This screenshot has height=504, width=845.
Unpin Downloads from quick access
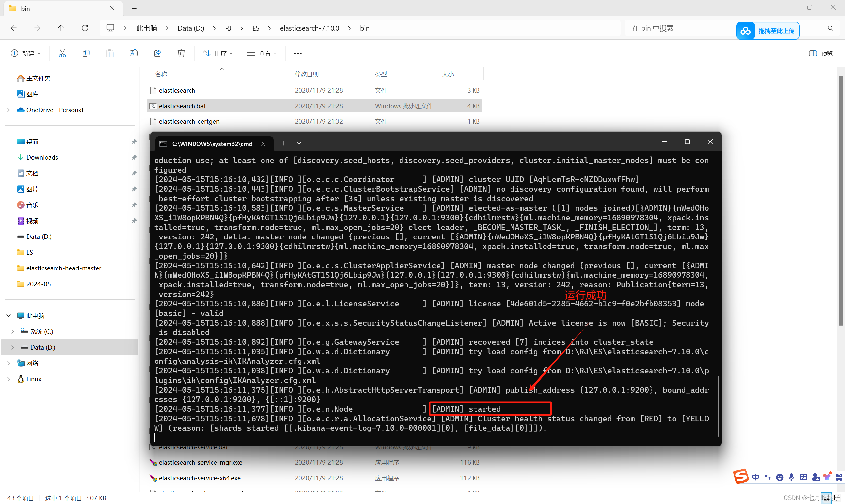pos(134,158)
